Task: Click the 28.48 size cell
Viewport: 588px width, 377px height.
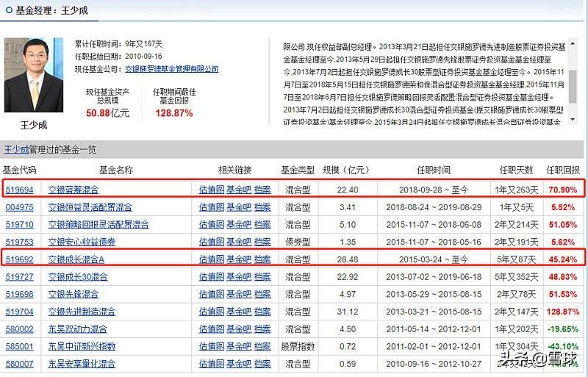Action: pyautogui.click(x=348, y=259)
